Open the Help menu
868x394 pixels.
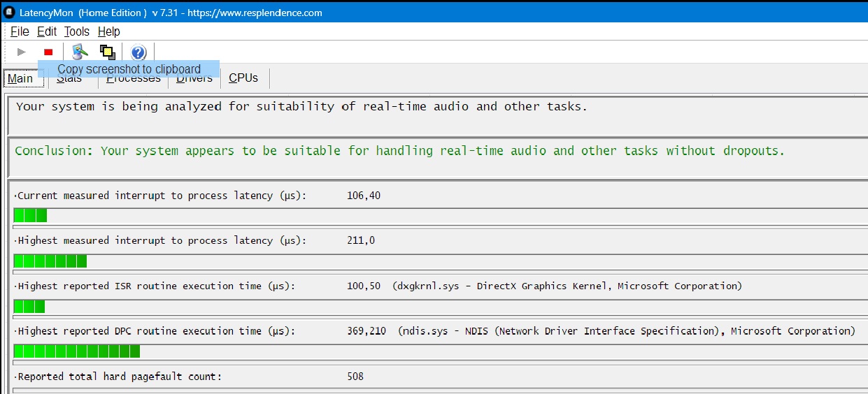point(108,31)
